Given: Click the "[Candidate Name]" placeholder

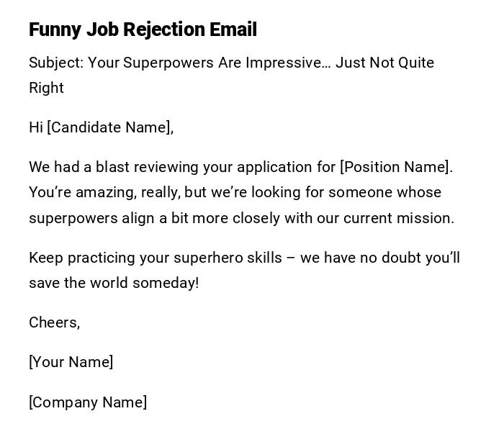Looking at the screenshot, I should [x=110, y=127].
